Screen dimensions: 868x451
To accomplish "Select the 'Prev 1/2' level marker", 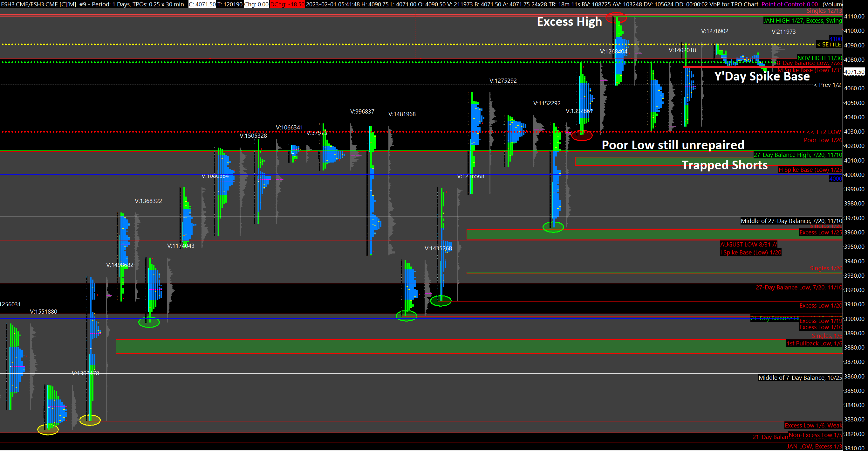I will pyautogui.click(x=827, y=85).
